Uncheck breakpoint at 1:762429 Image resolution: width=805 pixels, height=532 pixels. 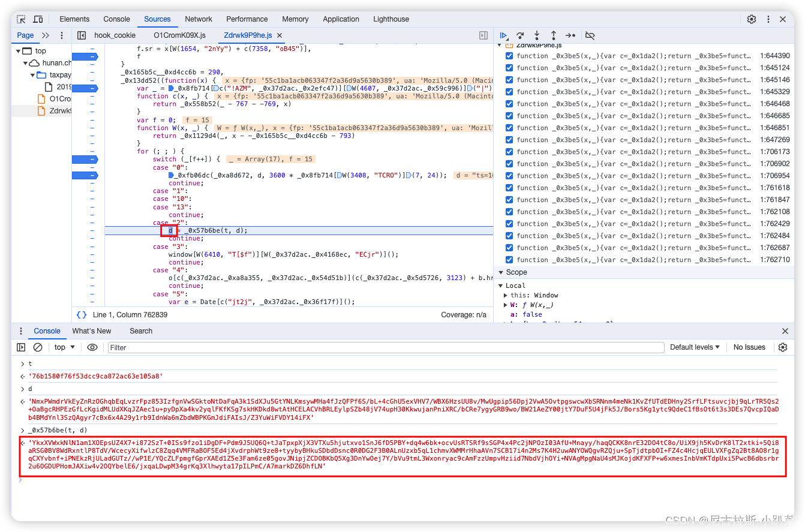(509, 224)
